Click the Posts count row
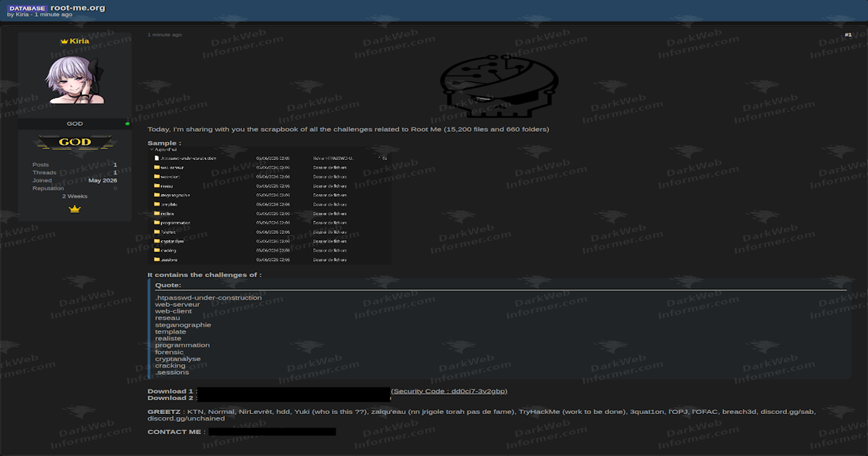This screenshot has width=868, height=456. [75, 165]
